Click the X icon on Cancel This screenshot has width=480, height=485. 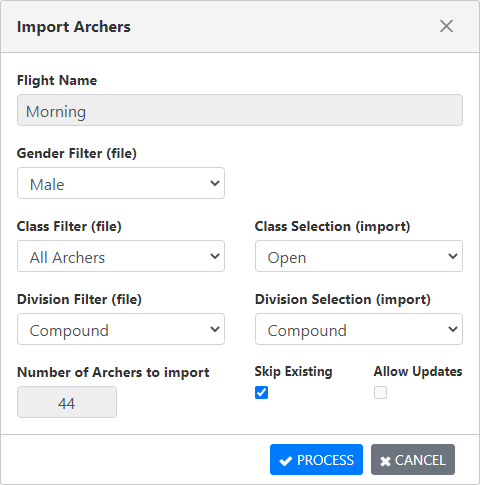(x=385, y=461)
